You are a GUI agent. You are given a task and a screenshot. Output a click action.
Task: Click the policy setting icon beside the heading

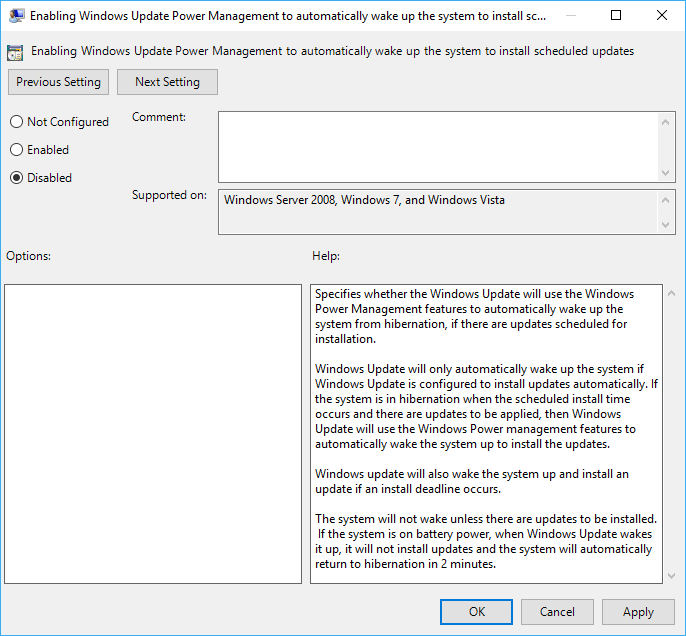coord(16,51)
